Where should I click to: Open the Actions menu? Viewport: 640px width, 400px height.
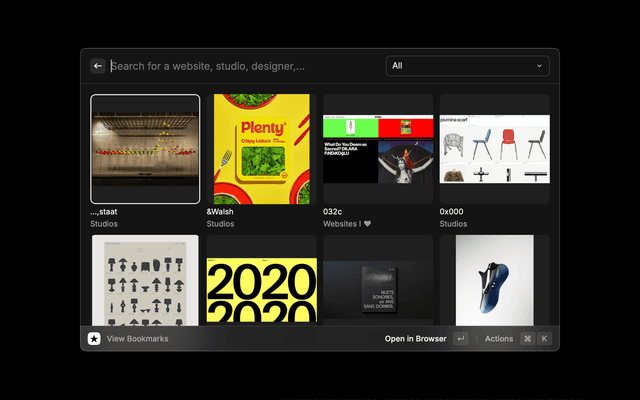coord(499,339)
